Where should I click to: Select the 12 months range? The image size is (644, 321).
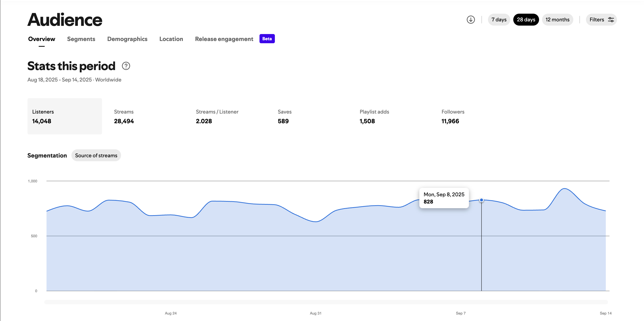pyautogui.click(x=557, y=20)
